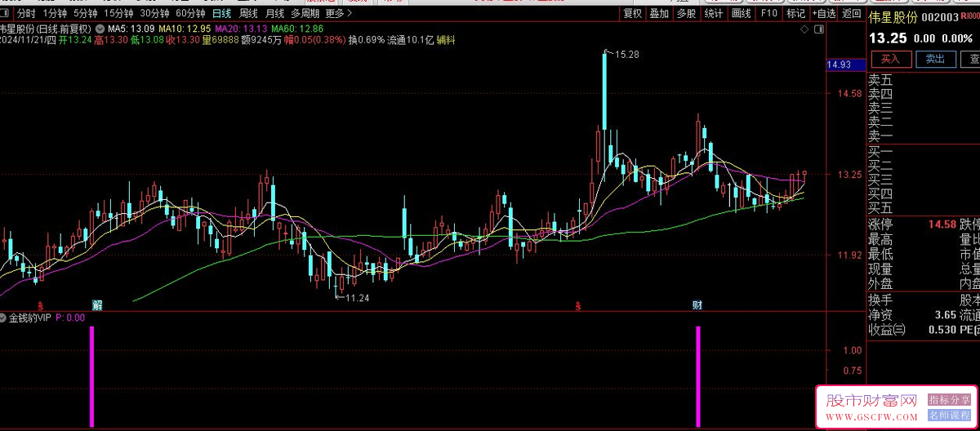Image resolution: width=980 pixels, height=431 pixels.
Task: Open the 统计 statistics tool
Action: pyautogui.click(x=714, y=13)
